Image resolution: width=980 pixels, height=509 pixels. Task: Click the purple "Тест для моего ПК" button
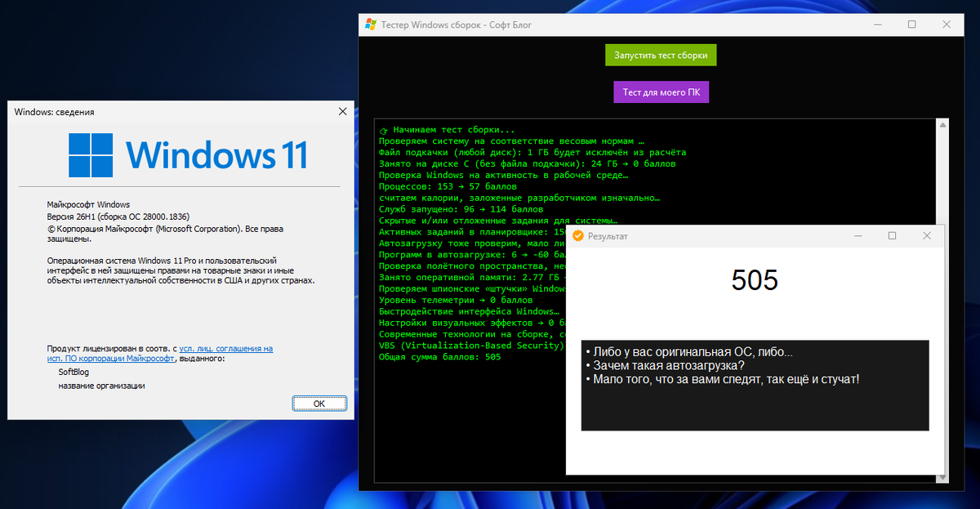661,92
